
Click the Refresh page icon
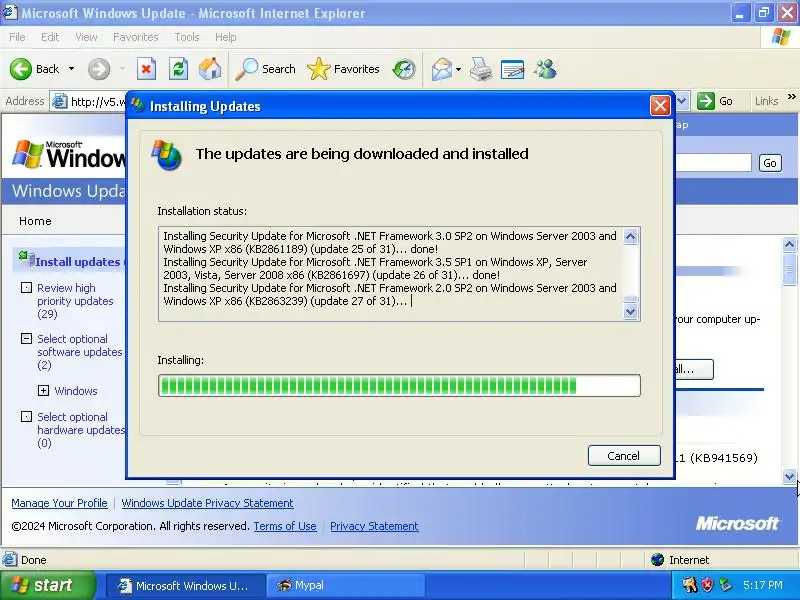[x=178, y=69]
